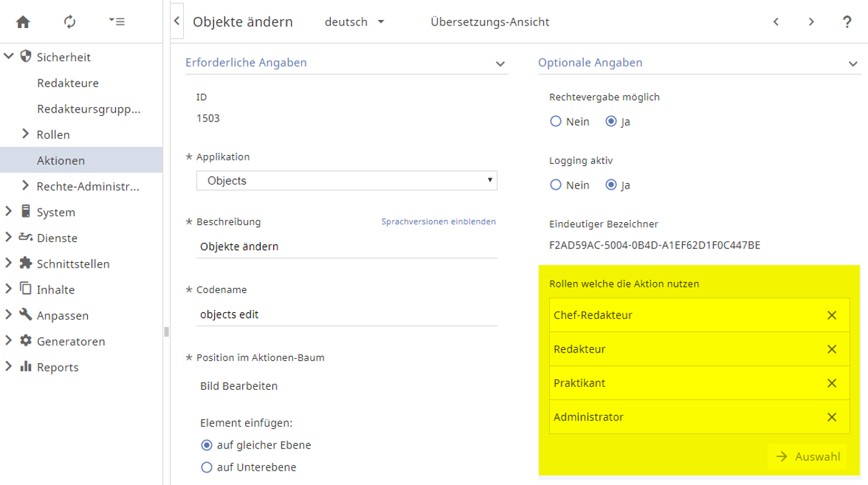Screen dimensions: 868x485
Task: Switch to Übersetzungs-Ansicht
Action: click(489, 22)
